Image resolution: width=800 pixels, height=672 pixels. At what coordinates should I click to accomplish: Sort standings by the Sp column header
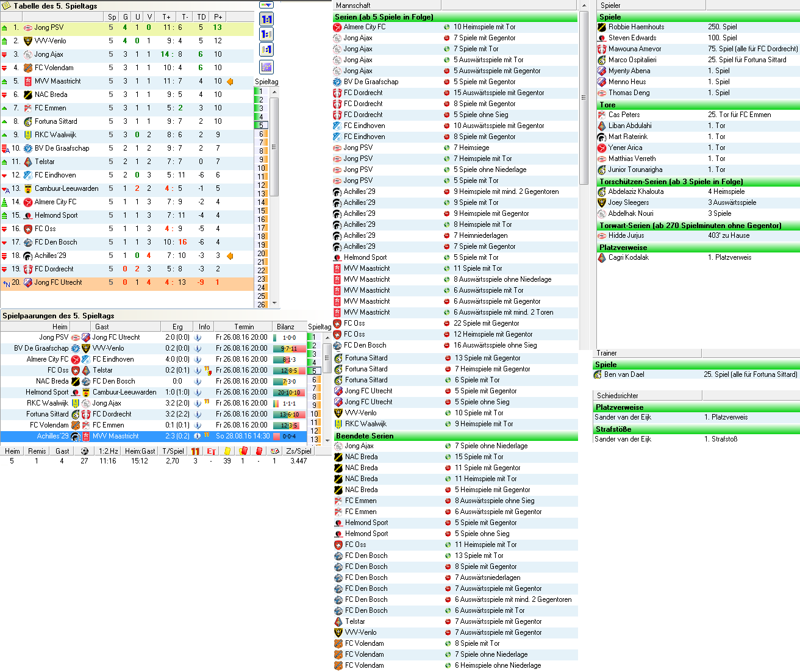[x=112, y=17]
